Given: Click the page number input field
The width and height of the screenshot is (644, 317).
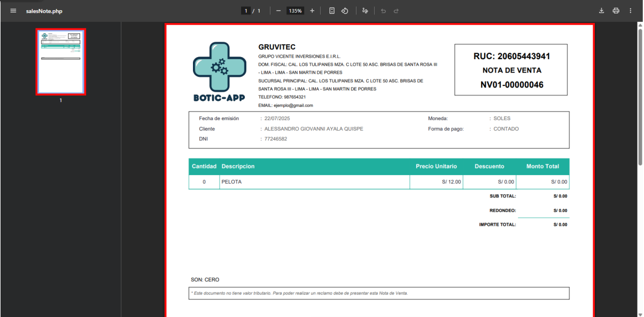Looking at the screenshot, I should 246,11.
